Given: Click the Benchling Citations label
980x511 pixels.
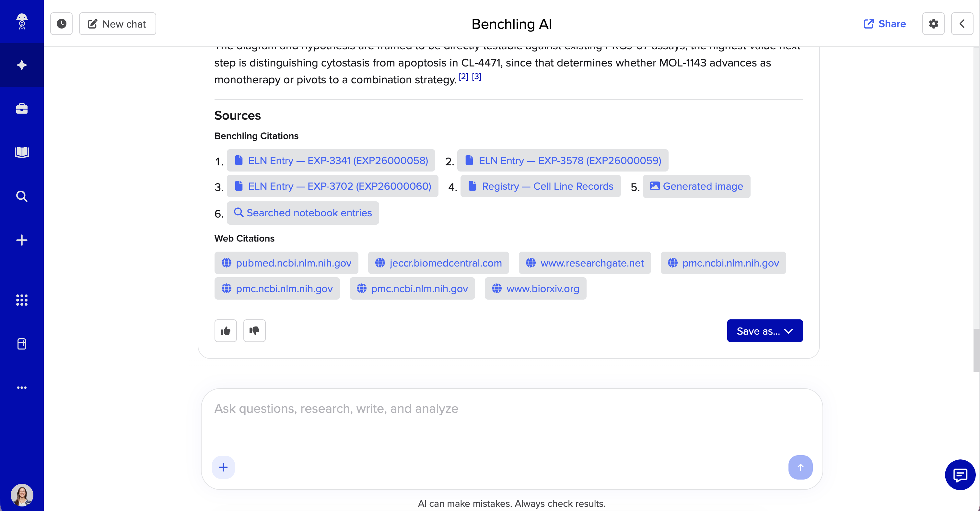Looking at the screenshot, I should click(256, 136).
